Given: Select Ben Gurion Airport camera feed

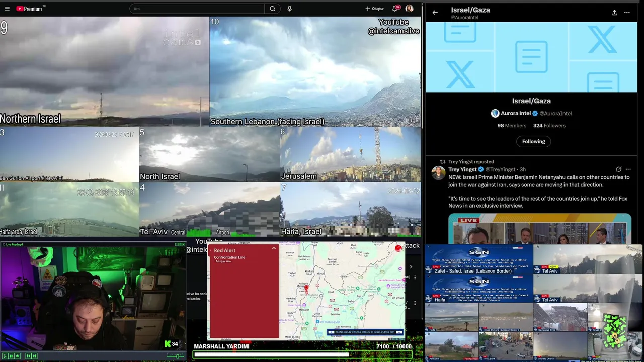Looking at the screenshot, I should (x=69, y=154).
